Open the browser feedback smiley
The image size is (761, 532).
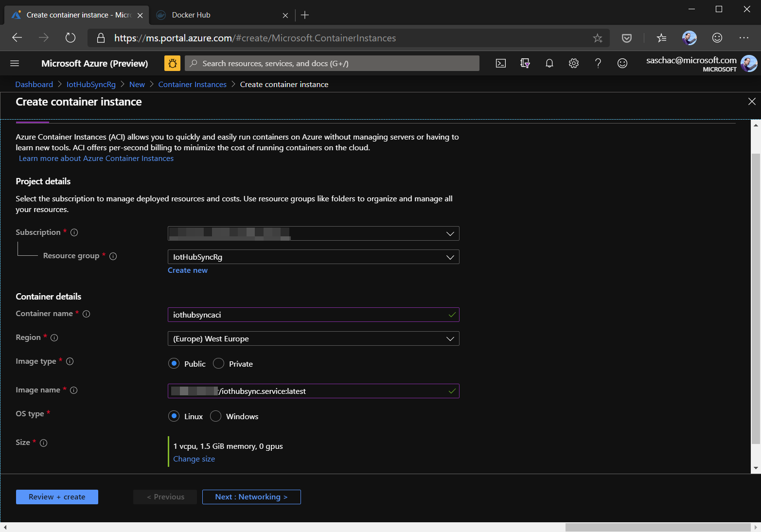point(717,38)
